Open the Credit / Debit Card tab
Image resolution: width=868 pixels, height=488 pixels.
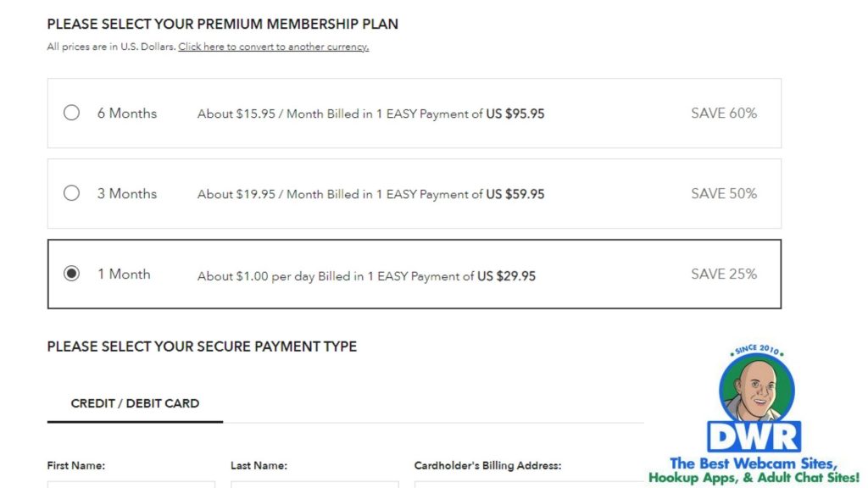(135, 403)
